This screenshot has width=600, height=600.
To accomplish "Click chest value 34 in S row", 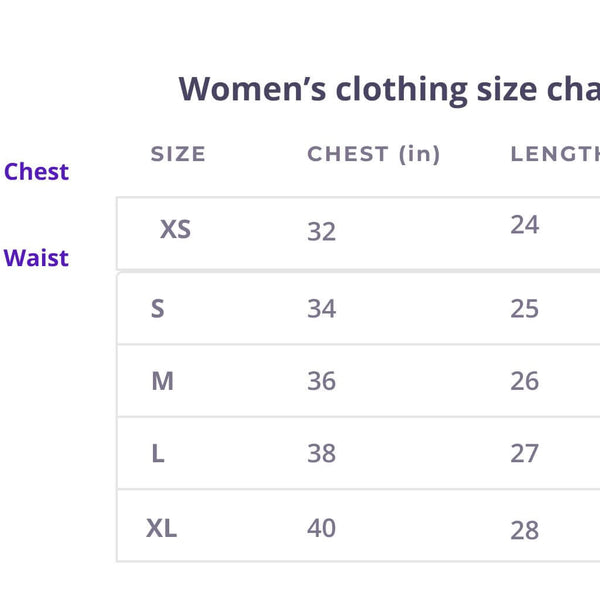I will [x=321, y=309].
